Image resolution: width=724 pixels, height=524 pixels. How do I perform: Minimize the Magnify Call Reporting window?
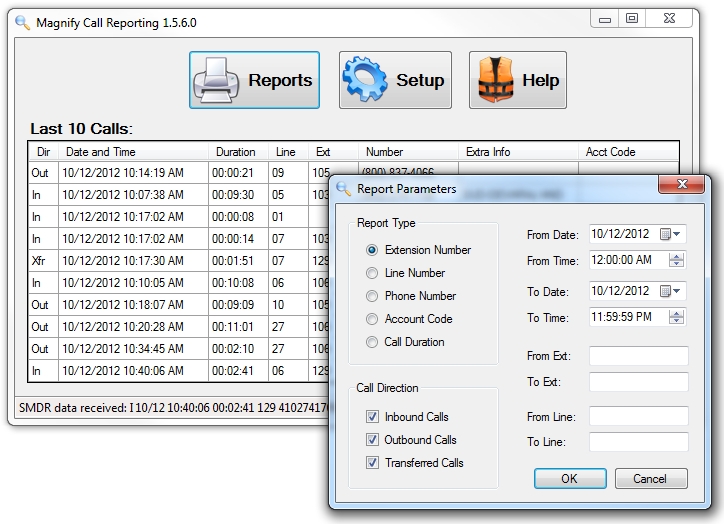[605, 19]
